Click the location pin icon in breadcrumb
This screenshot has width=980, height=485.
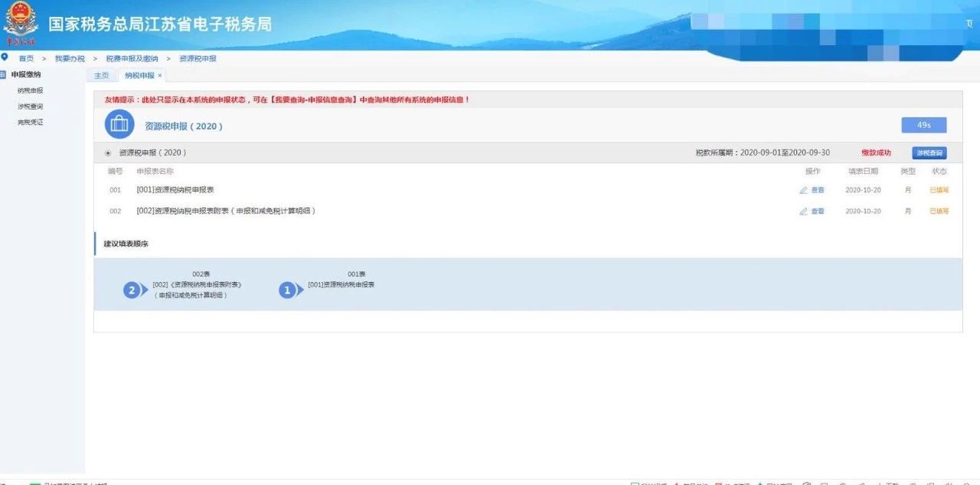click(x=5, y=57)
